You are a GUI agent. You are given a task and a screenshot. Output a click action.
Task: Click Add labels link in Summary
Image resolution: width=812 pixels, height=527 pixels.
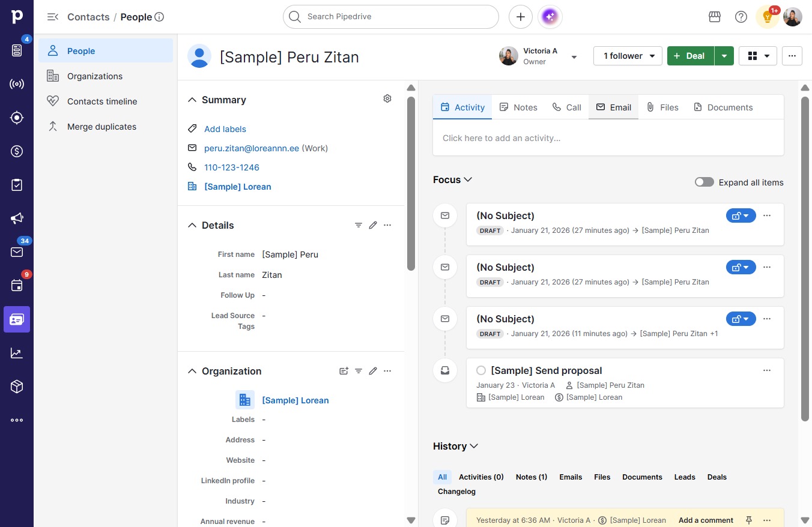tap(225, 129)
